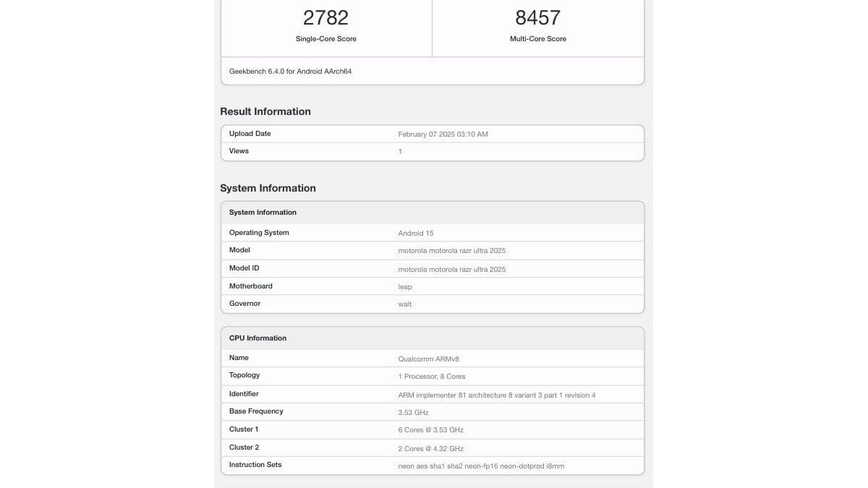This screenshot has height=488, width=868.
Task: Click the Single-Core Score value 2782
Action: [x=326, y=17]
